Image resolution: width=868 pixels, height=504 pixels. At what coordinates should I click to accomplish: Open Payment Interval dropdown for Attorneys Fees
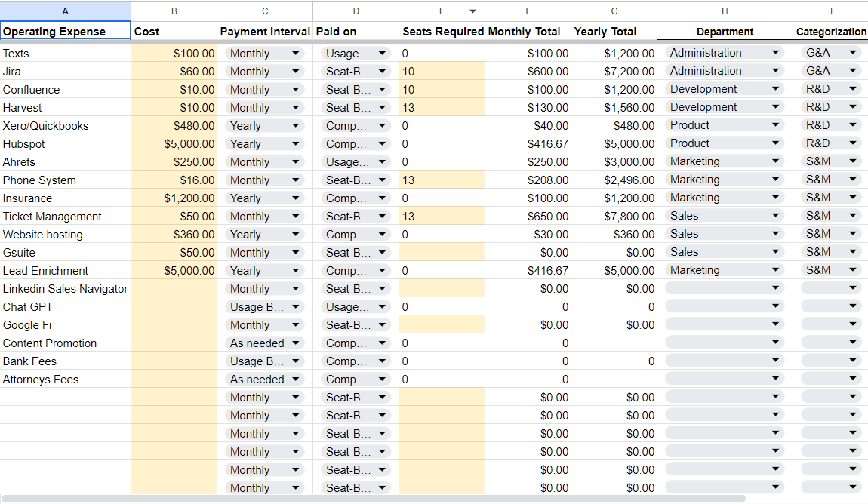pyautogui.click(x=265, y=380)
